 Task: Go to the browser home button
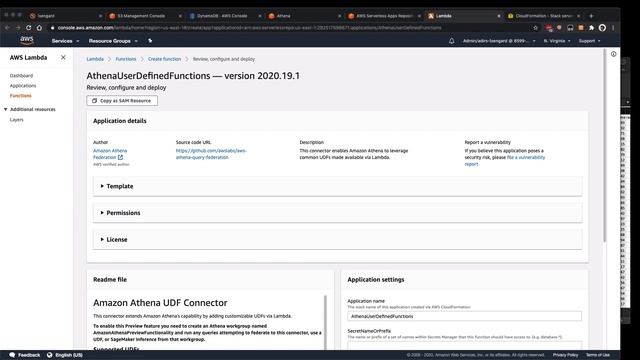click(39, 28)
